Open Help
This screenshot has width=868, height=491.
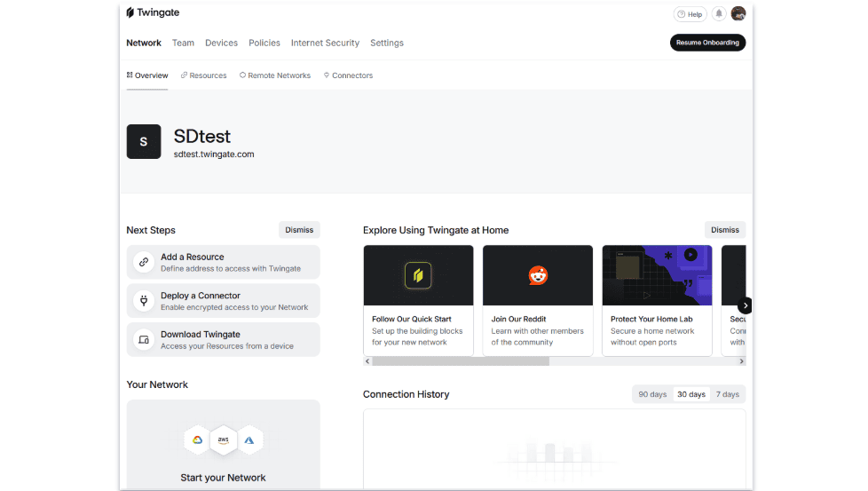click(690, 14)
